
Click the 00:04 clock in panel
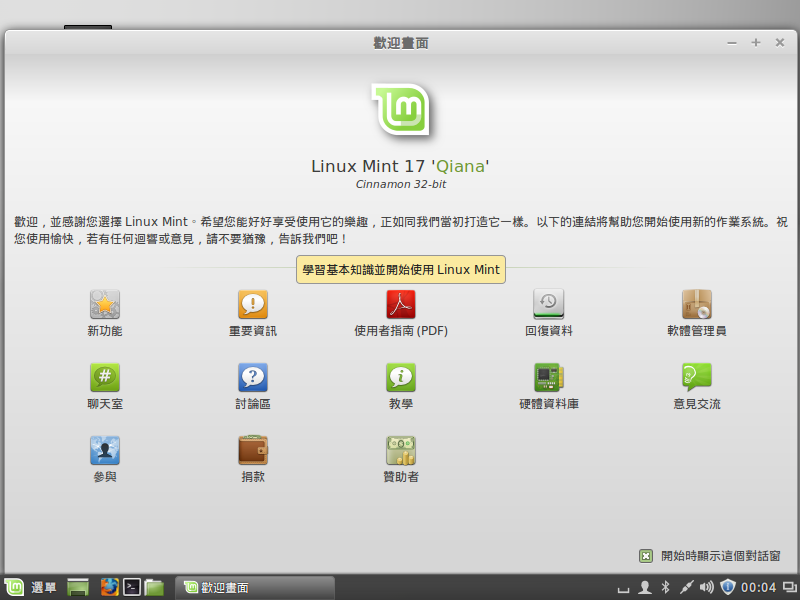[x=759, y=587]
